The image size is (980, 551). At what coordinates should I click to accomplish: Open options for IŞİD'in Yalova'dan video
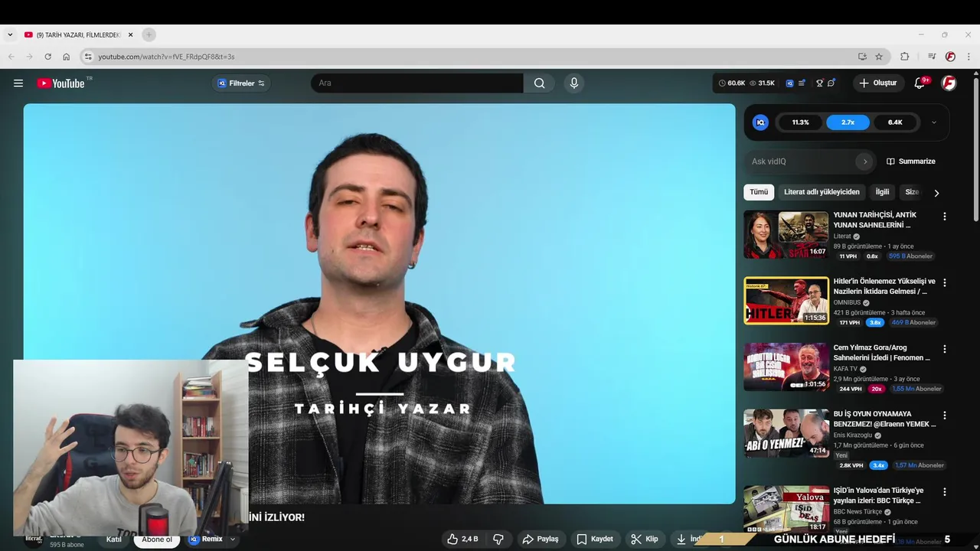[x=944, y=491]
